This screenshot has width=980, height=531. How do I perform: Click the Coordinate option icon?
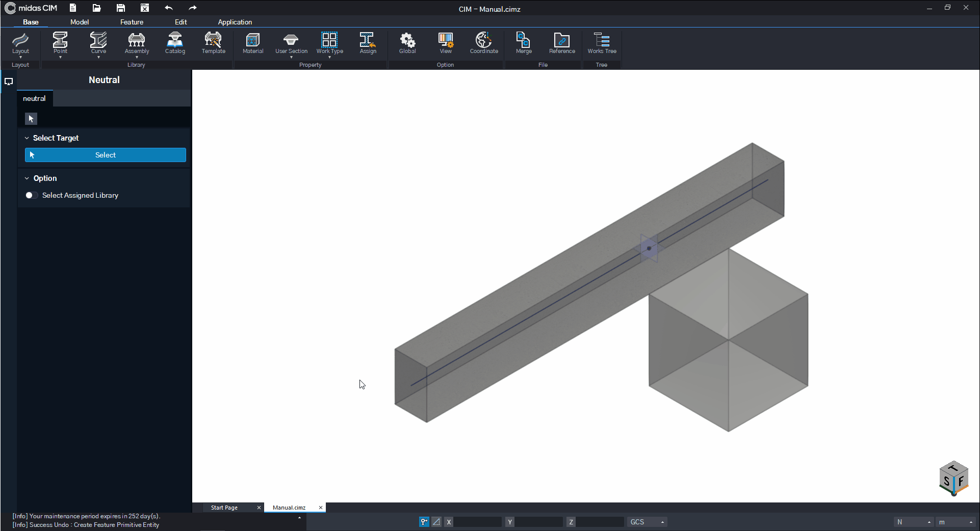(x=484, y=43)
